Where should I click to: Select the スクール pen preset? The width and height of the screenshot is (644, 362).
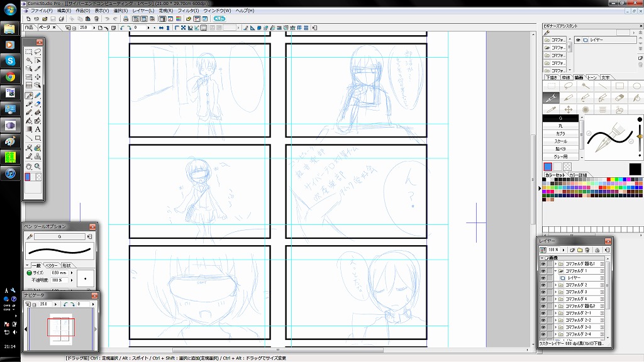pyautogui.click(x=560, y=141)
